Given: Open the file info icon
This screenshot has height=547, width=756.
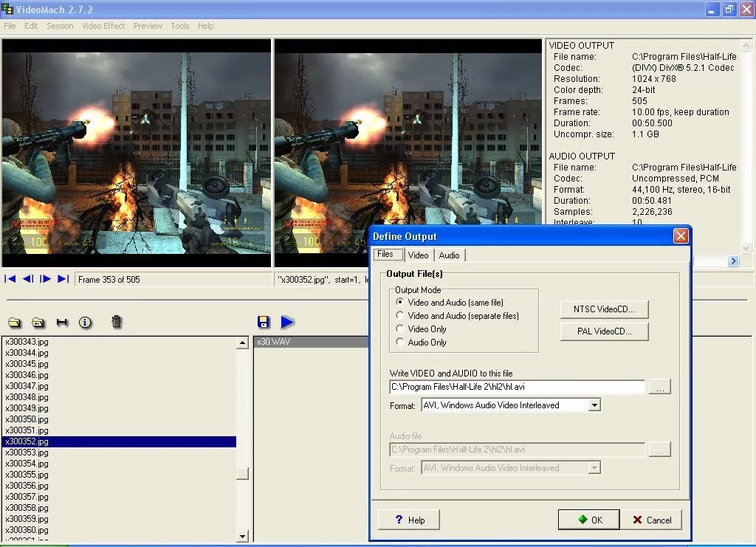Looking at the screenshot, I should point(86,322).
